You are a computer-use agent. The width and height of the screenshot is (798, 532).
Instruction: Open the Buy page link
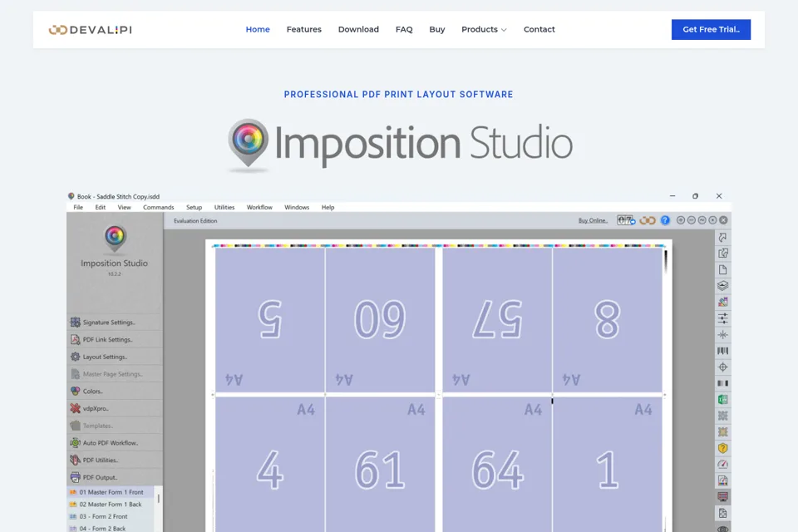(x=436, y=30)
